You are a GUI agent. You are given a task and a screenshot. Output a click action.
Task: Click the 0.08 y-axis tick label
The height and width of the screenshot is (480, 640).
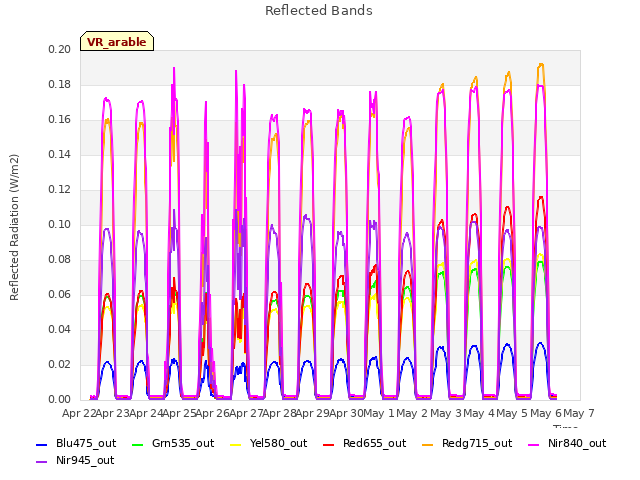point(60,260)
